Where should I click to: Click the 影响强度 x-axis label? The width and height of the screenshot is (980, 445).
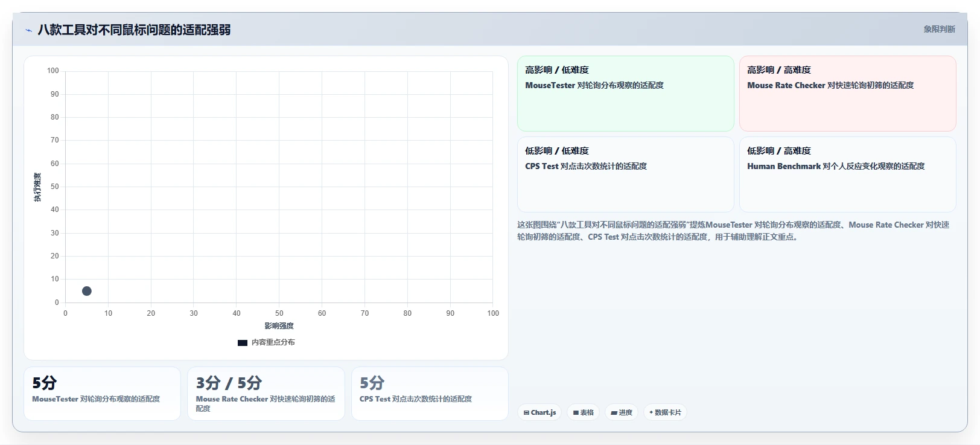tap(279, 326)
